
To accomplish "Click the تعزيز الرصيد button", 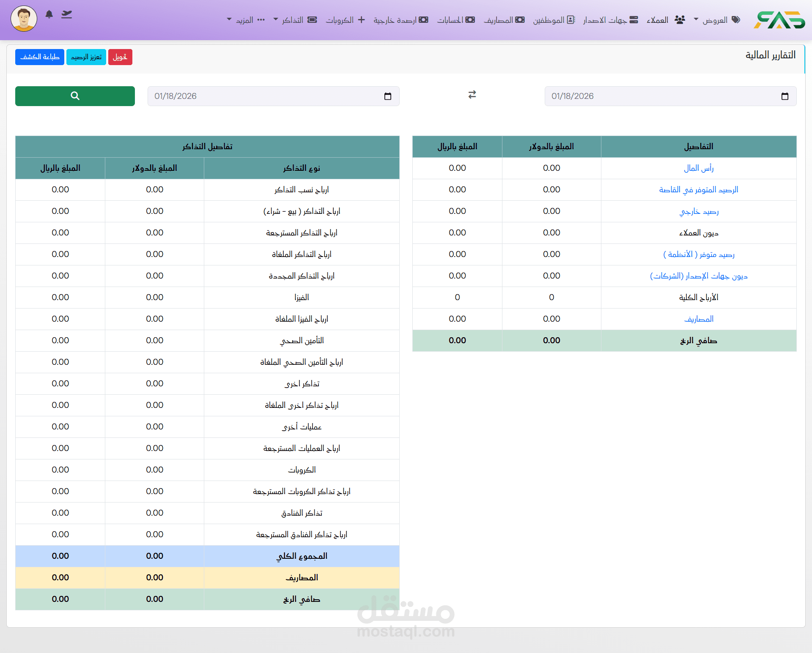I will click(86, 57).
